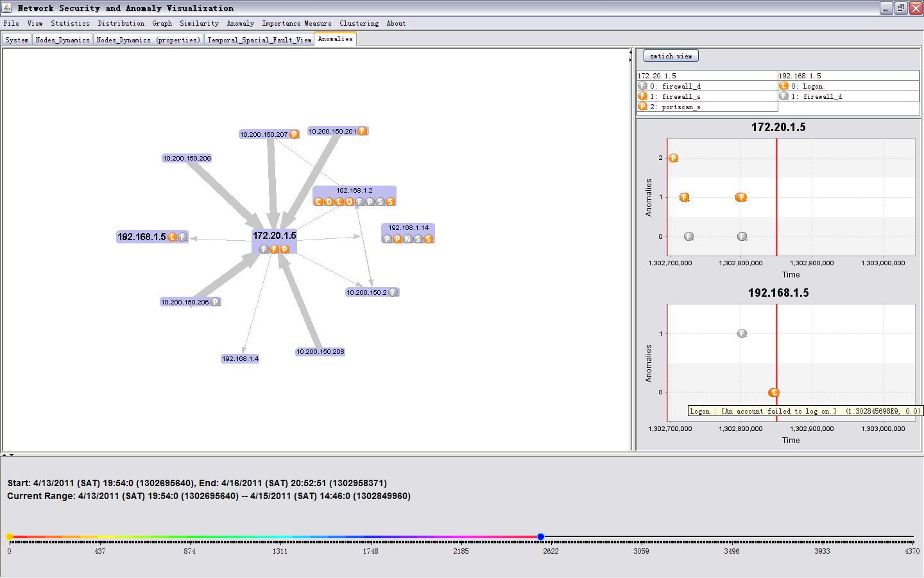Click orange Logon L marker in 192.168.1.5 chart
The image size is (924, 578).
click(774, 392)
